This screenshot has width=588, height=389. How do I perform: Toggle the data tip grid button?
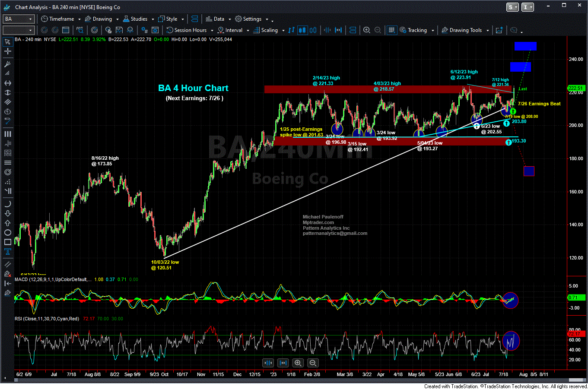pos(392,30)
